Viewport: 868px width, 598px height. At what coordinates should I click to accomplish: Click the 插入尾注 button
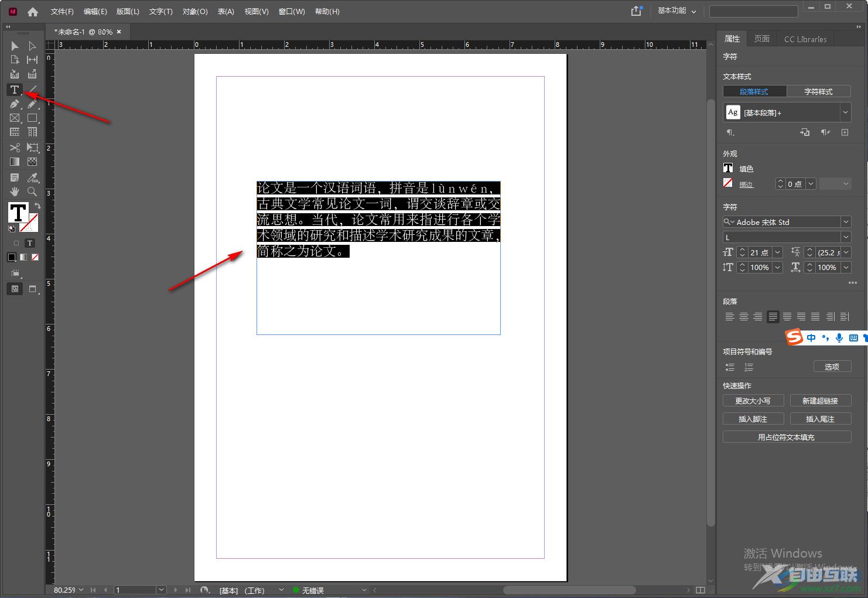tap(821, 419)
